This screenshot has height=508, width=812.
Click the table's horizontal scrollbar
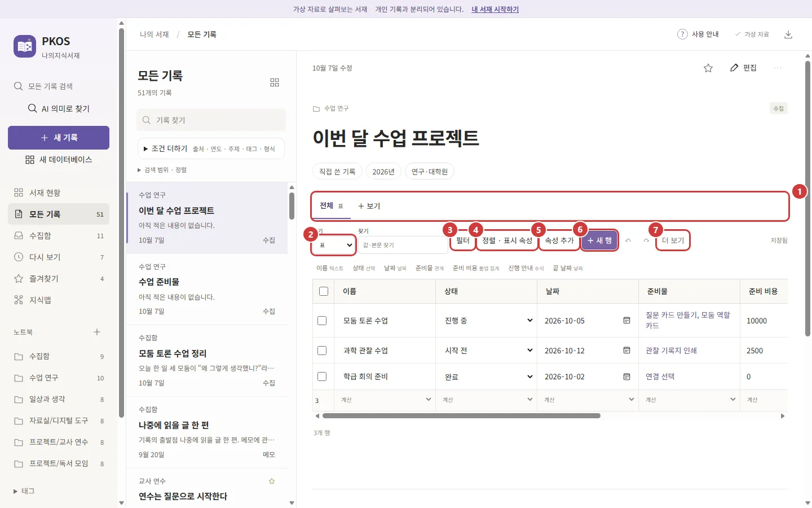pyautogui.click(x=461, y=416)
